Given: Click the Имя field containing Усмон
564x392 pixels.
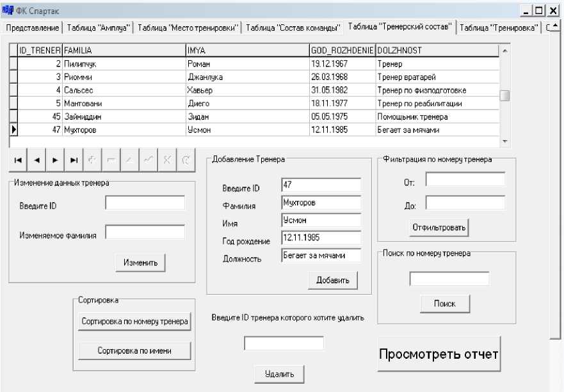Looking at the screenshot, I should tap(321, 220).
